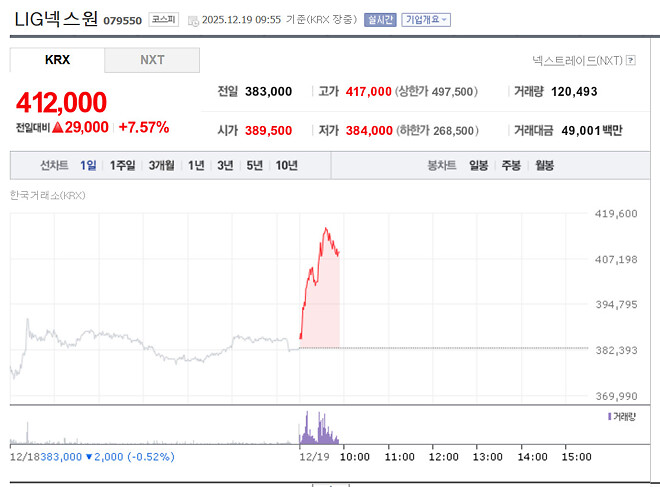Screen dimensions: 660x487
Task: Click the 369,990 y-axis label
Action: (616, 396)
